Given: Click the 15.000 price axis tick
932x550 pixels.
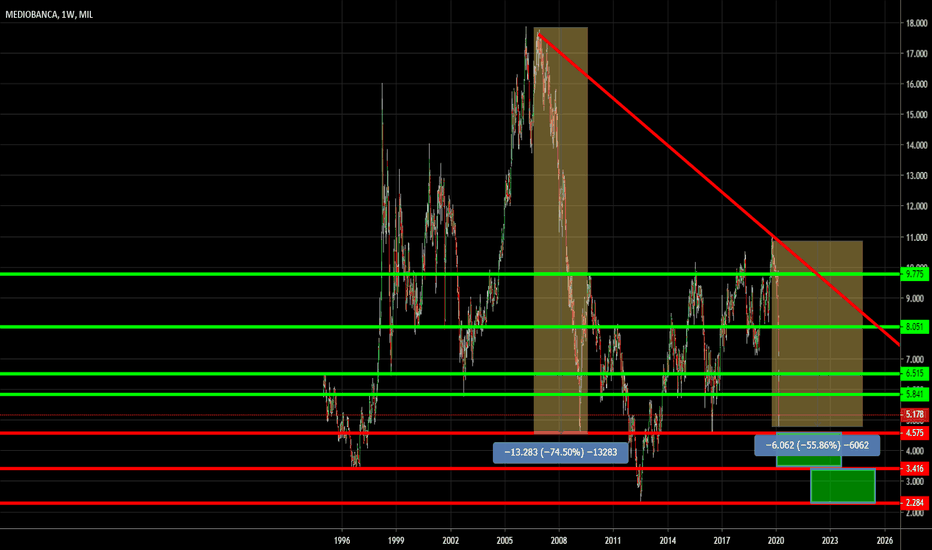Looking at the screenshot, I should 916,115.
